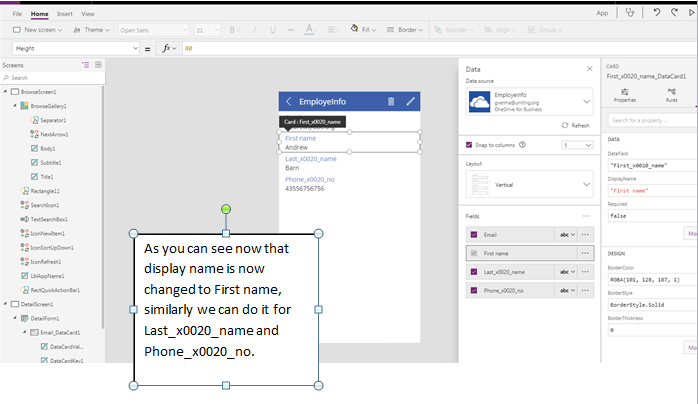This screenshot has width=698, height=404.
Task: Collapse the BrowseScreen1 tree node
Action: [x=5, y=92]
